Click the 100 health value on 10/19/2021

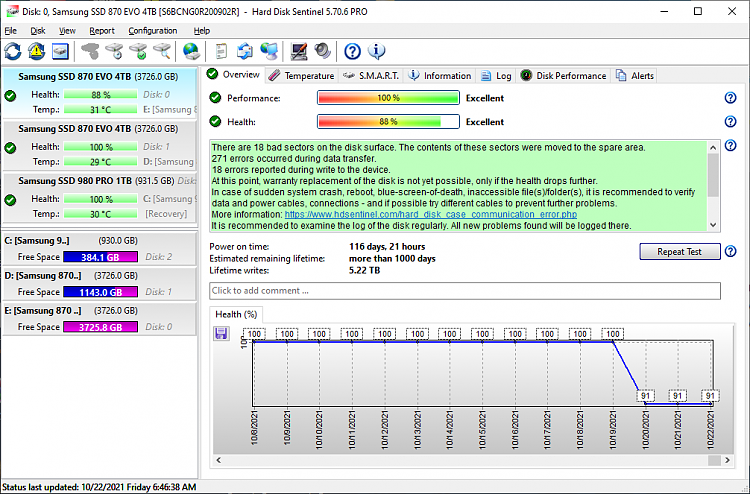click(x=613, y=334)
